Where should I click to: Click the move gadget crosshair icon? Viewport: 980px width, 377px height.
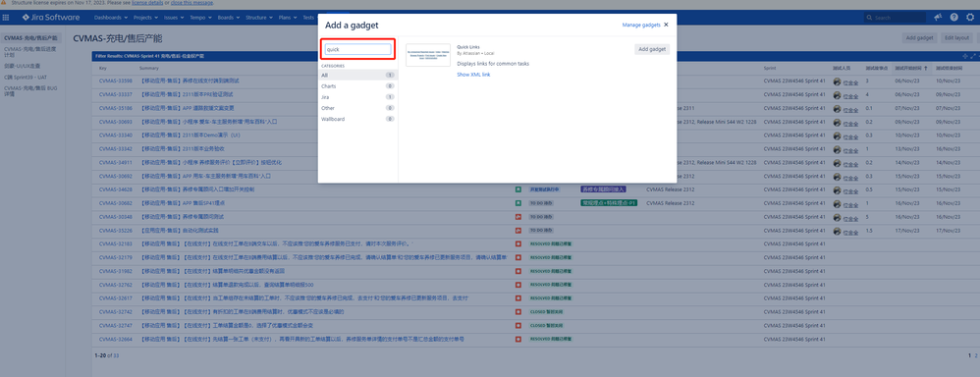click(x=965, y=56)
